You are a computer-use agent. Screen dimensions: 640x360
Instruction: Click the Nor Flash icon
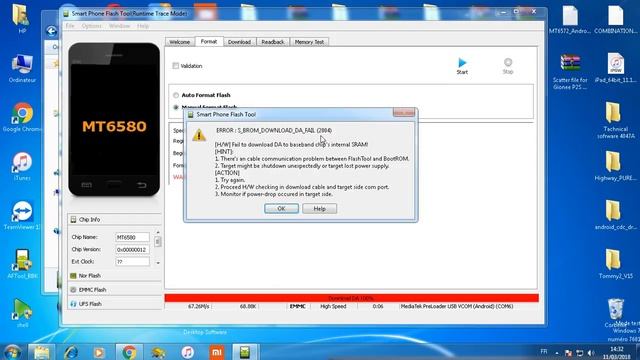73,276
